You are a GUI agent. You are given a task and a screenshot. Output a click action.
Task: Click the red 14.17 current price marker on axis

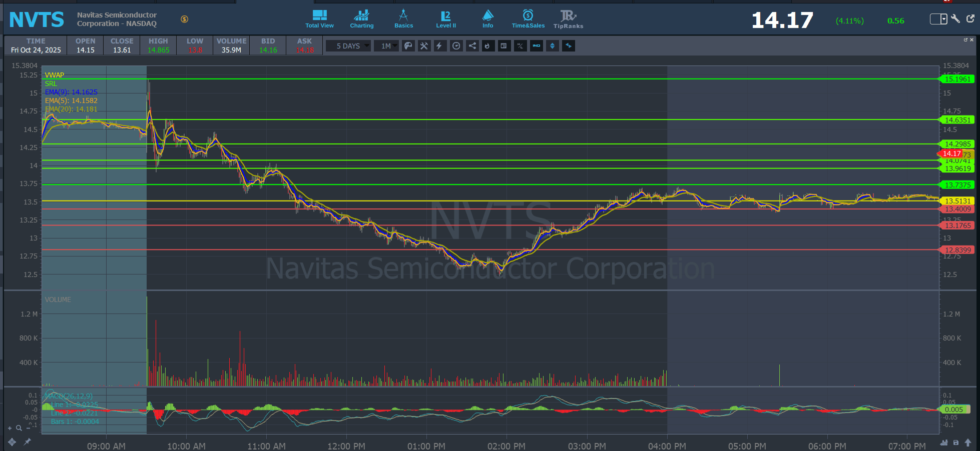point(950,153)
